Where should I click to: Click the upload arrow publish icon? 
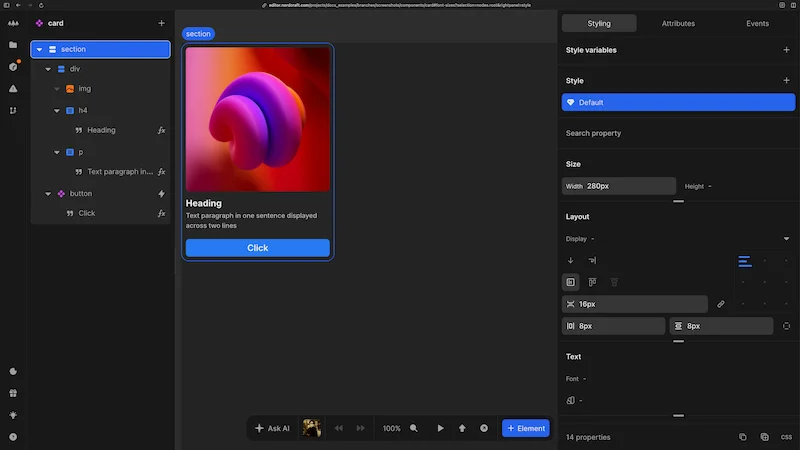point(462,428)
